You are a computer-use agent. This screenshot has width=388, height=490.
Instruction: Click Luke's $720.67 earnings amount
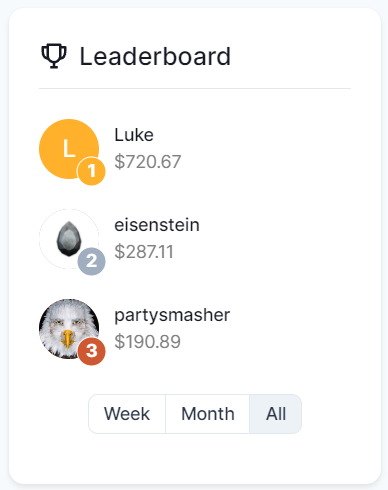[148, 162]
